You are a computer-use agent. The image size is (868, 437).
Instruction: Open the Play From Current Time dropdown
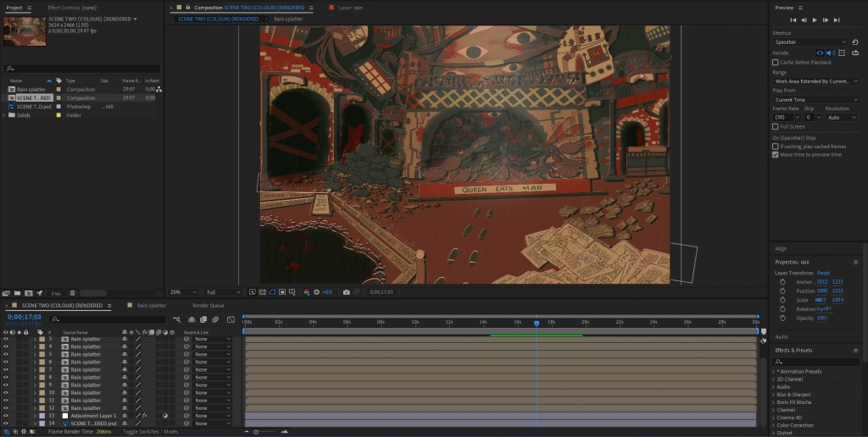816,100
